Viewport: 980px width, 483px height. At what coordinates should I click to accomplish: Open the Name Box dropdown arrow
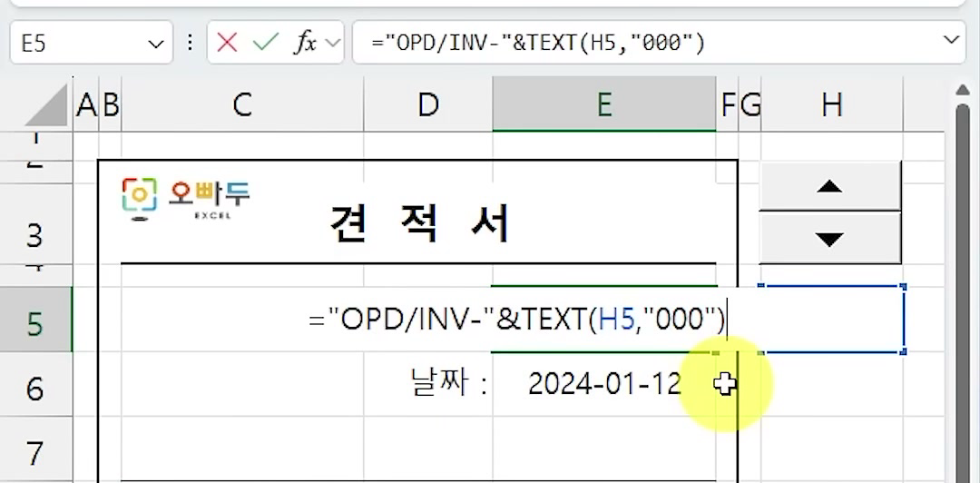click(154, 44)
